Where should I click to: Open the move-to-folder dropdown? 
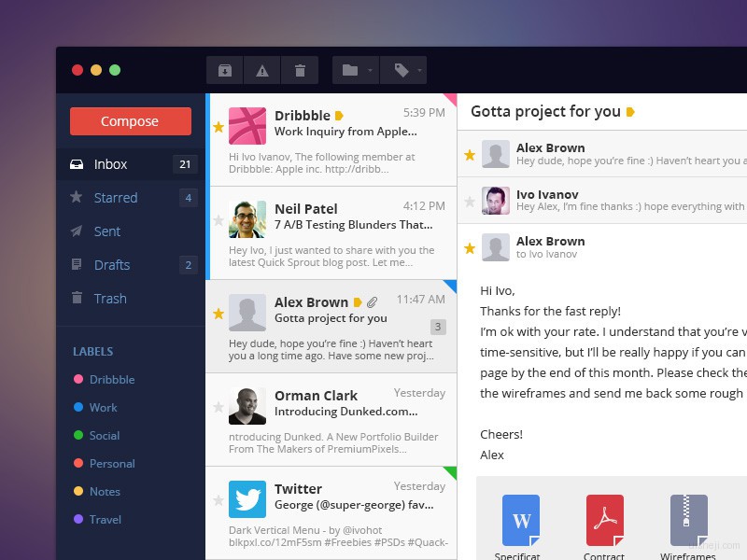click(356, 70)
